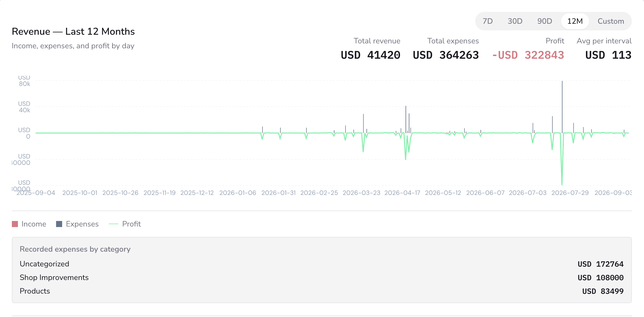
Task: Toggle the Expenses legend series
Action: tap(77, 224)
